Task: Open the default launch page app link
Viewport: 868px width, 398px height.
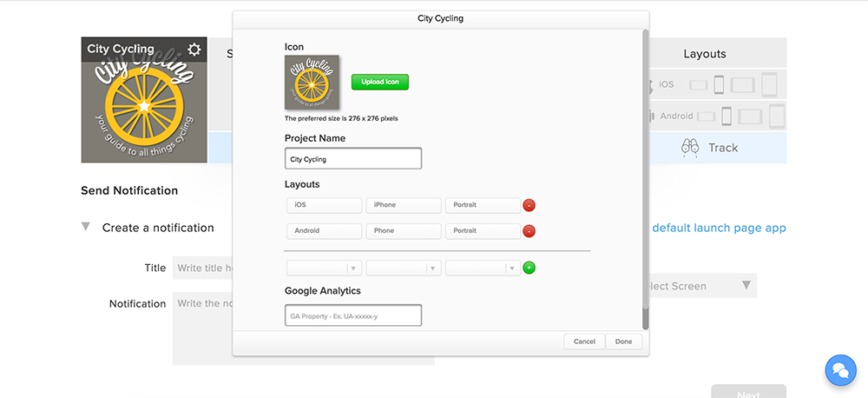Action: (719, 228)
